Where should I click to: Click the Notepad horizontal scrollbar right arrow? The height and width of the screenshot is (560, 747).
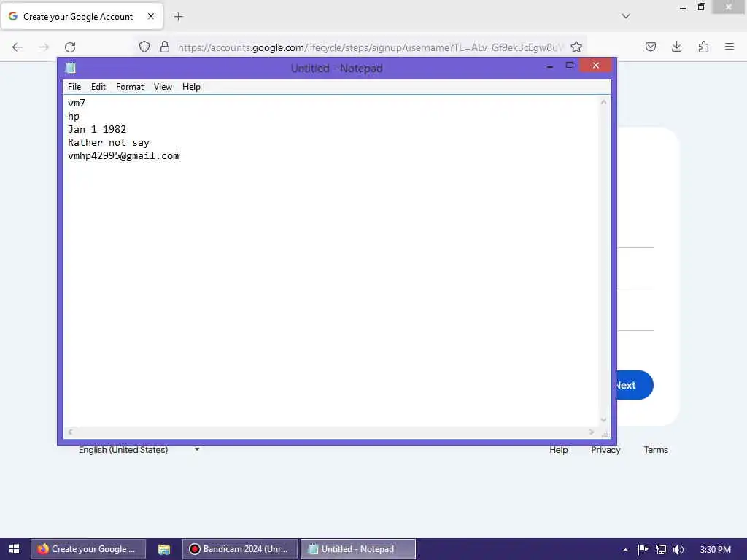591,432
